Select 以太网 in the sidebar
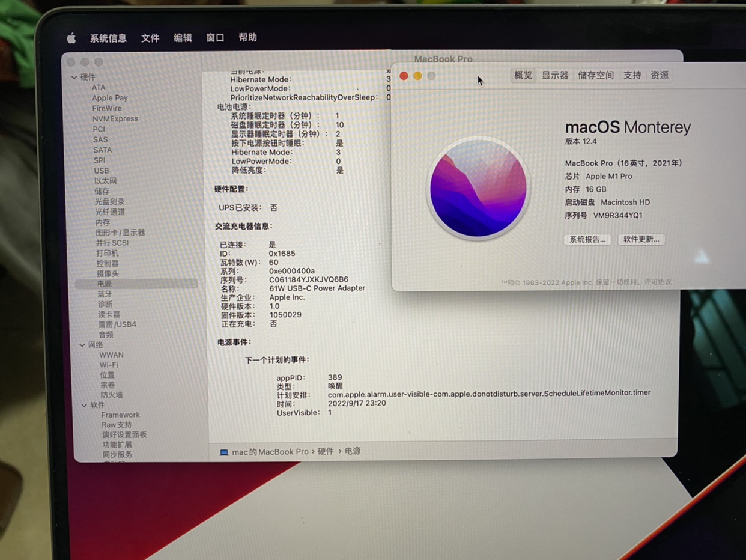This screenshot has height=560, width=746. click(x=105, y=181)
